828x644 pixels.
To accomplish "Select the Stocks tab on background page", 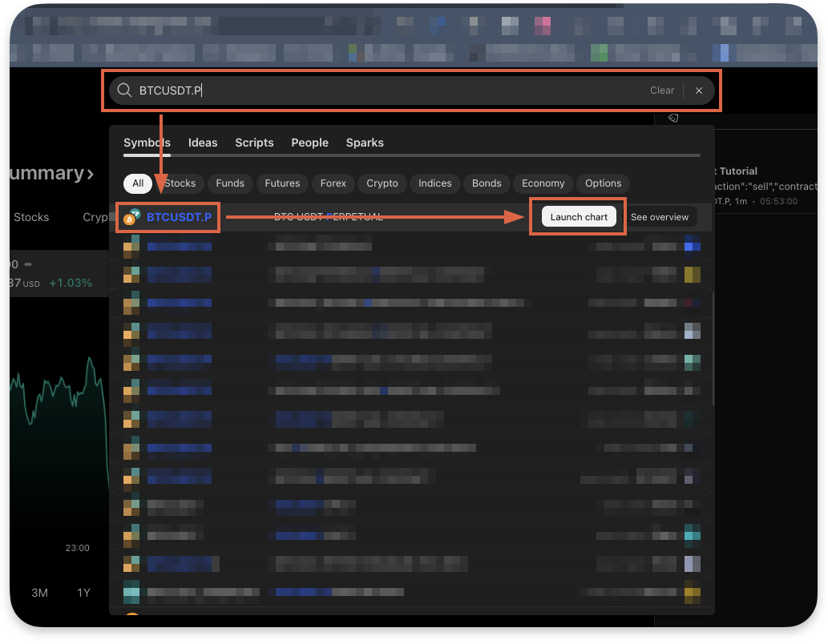I will coord(31,217).
